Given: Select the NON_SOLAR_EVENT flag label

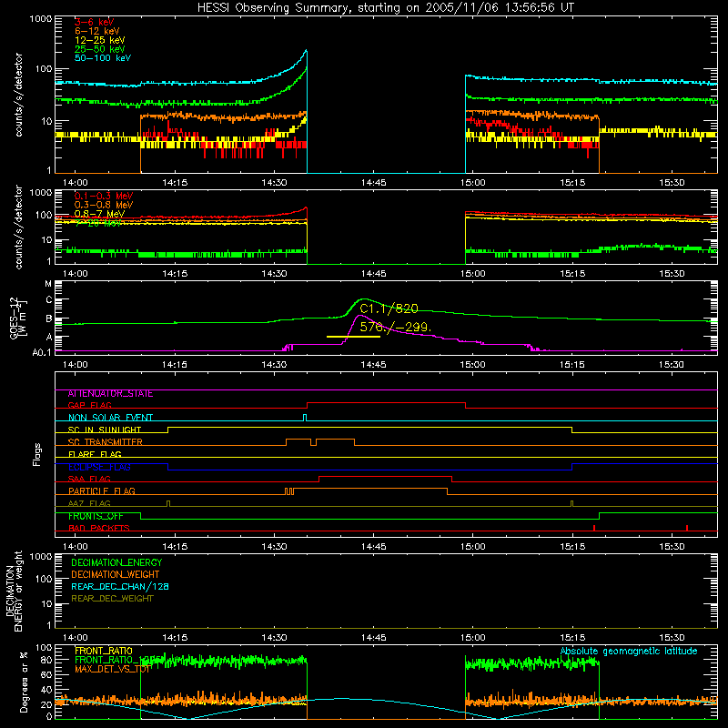Looking at the screenshot, I should pos(110,418).
